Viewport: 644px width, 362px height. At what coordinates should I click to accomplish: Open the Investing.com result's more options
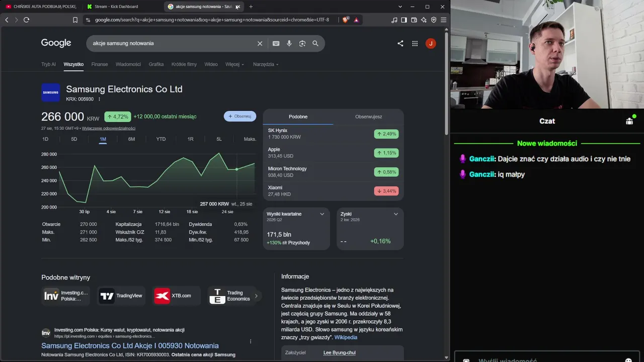pyautogui.click(x=251, y=341)
